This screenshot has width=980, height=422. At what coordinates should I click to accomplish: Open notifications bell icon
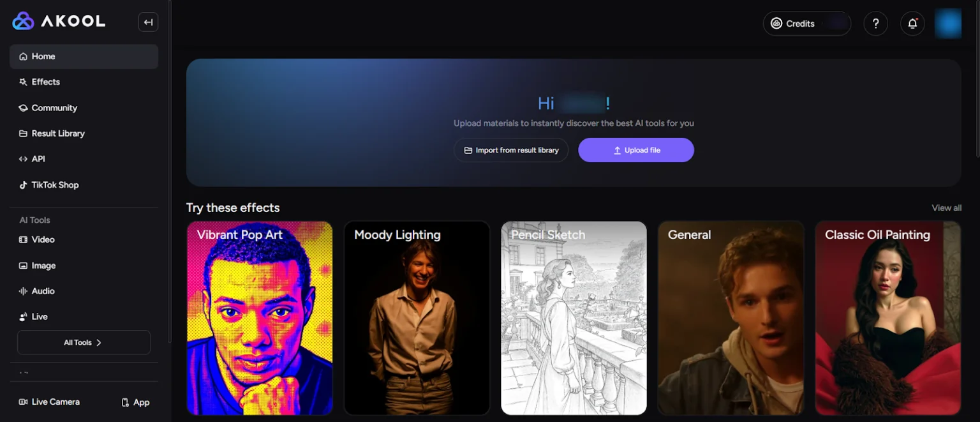click(x=912, y=24)
